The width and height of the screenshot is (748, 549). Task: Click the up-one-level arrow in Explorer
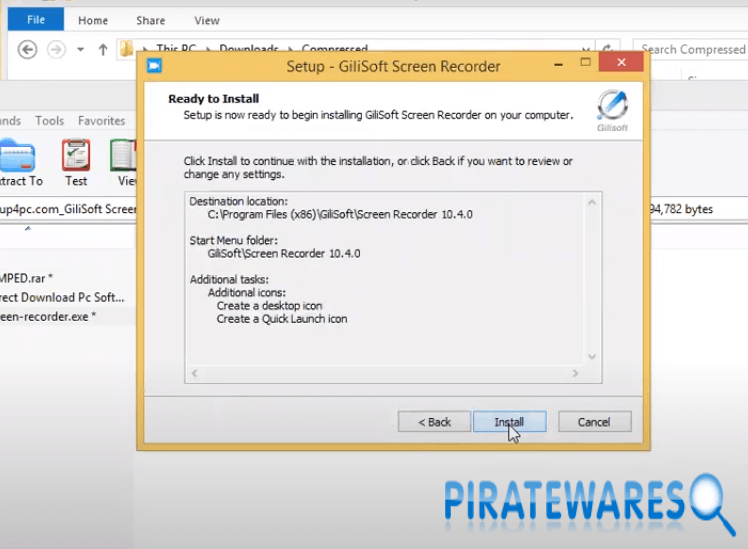[x=102, y=49]
